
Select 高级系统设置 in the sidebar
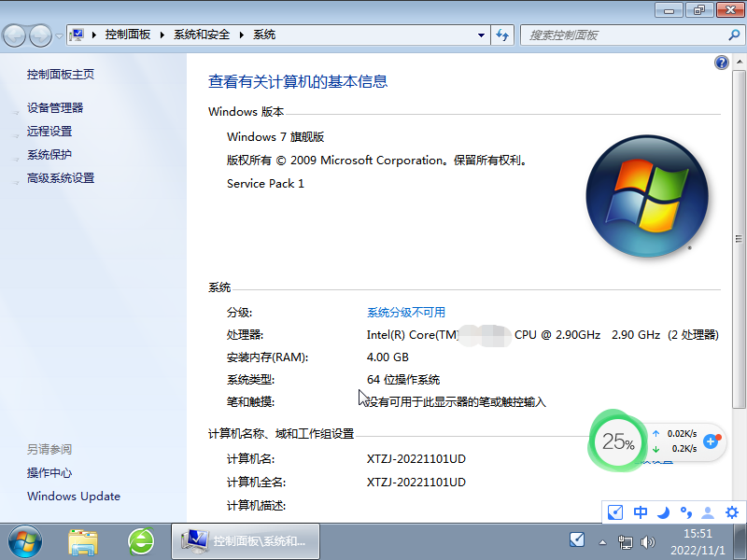point(61,178)
